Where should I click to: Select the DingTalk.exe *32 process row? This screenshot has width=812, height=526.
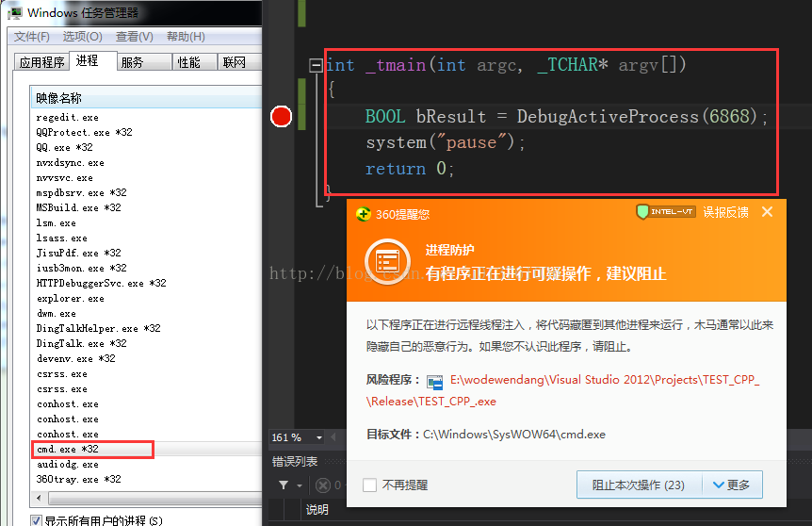pyautogui.click(x=146, y=343)
